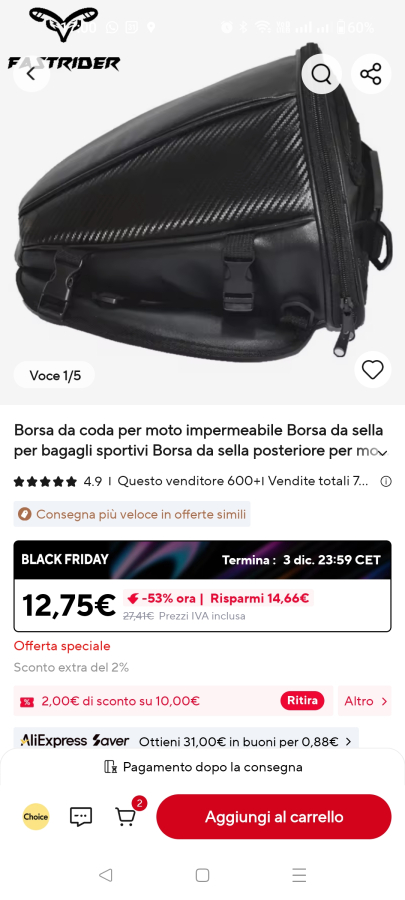Open info icon next to sales totals
Screen dimensions: 405x900
pos(386,482)
